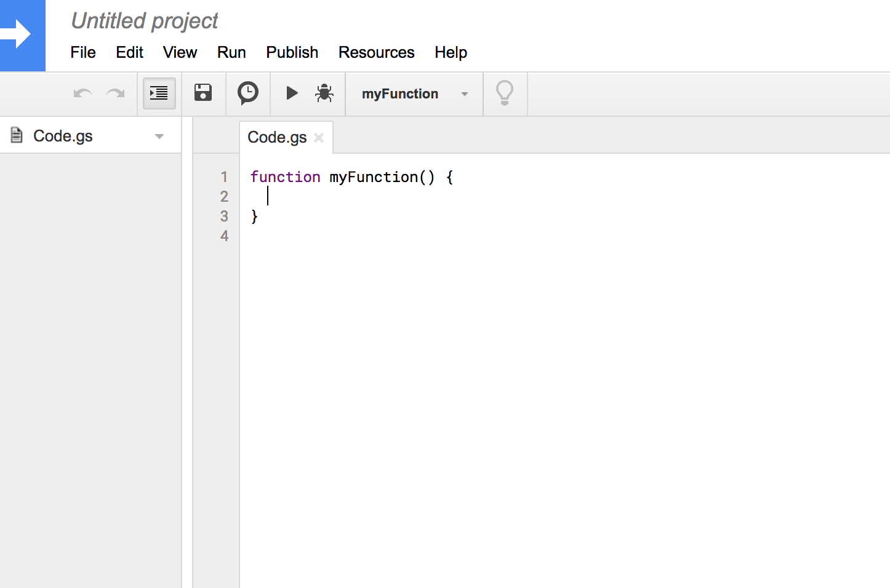Screen dimensions: 890x588
Task: Open the Resources menu
Action: [x=376, y=52]
